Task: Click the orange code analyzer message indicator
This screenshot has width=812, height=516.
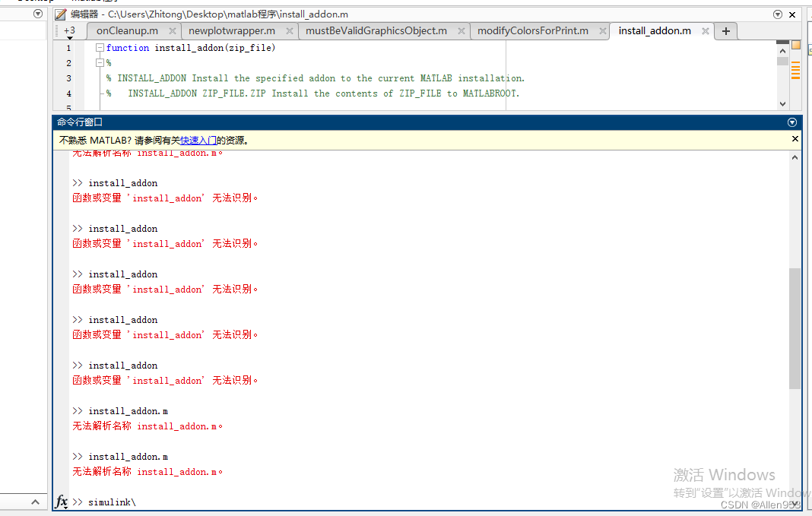Action: 795,71
